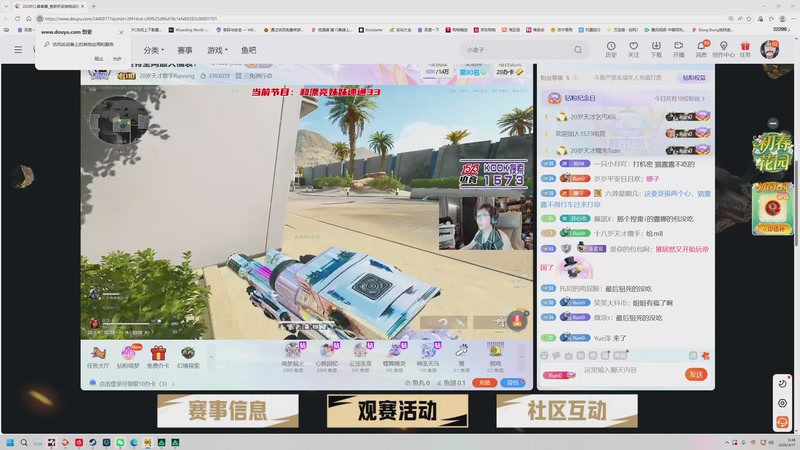Viewport: 800px width, 450px height.
Task: Open 免费办卡 free card gift icon
Action: point(158,357)
